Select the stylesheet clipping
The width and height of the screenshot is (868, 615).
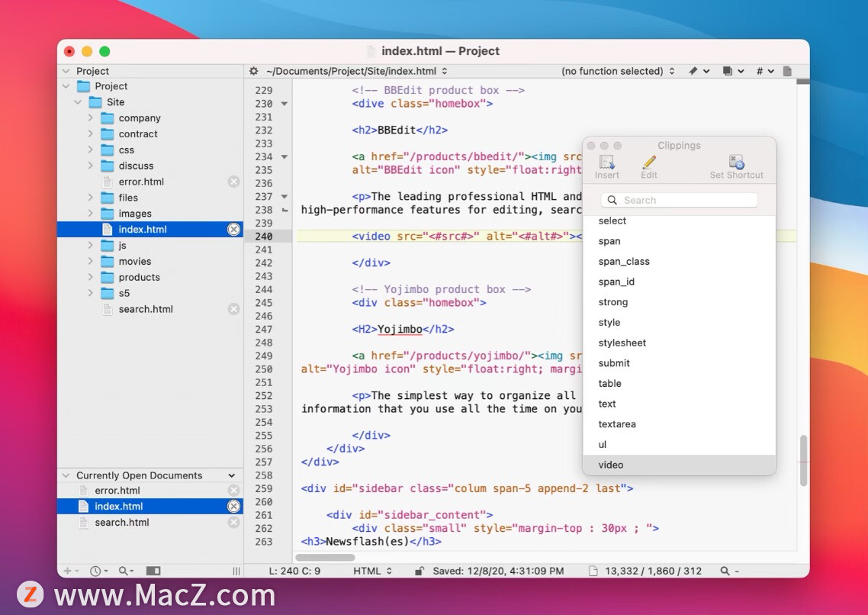pos(680,343)
